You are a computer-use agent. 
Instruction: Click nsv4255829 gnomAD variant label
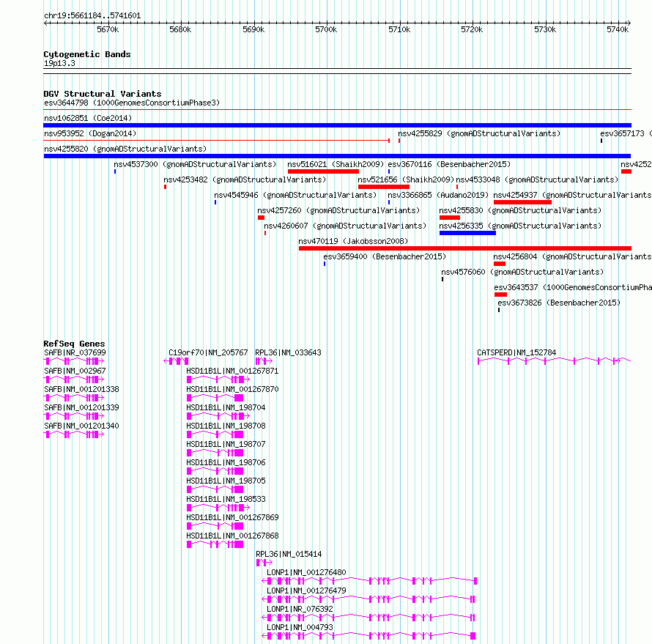(x=479, y=133)
